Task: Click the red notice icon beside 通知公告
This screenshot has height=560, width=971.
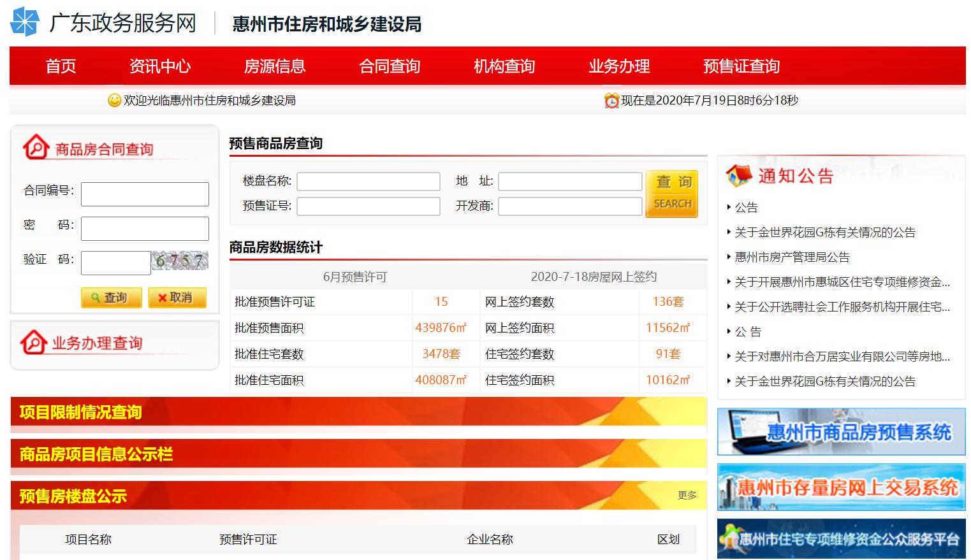Action: pos(740,173)
